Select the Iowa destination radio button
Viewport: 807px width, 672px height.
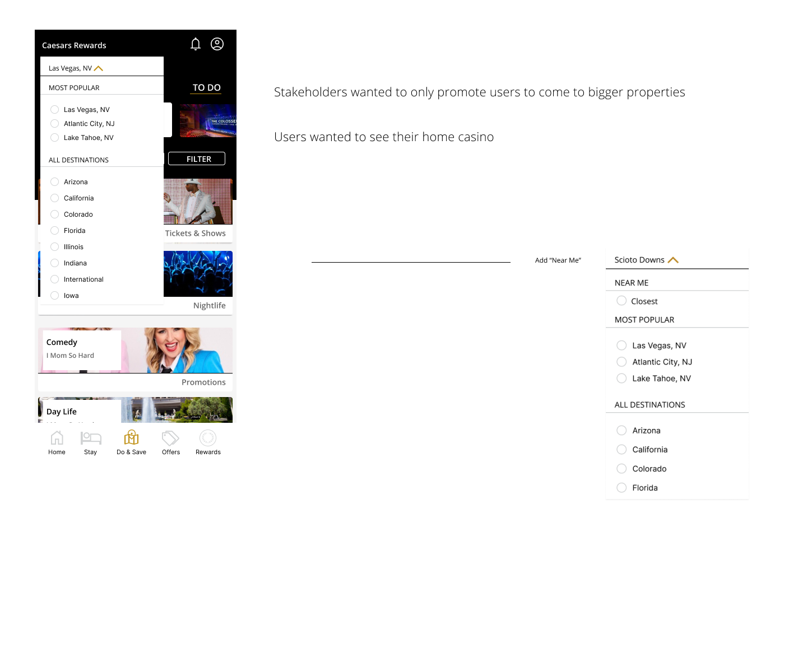click(55, 296)
